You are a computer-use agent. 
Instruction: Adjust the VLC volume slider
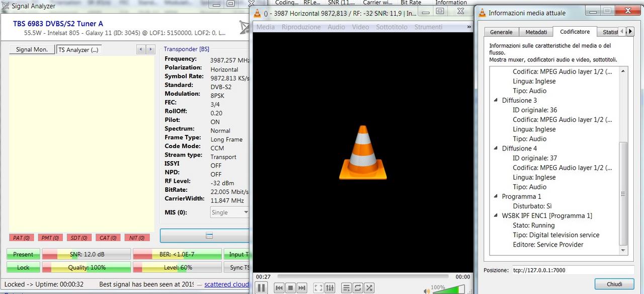(448, 289)
